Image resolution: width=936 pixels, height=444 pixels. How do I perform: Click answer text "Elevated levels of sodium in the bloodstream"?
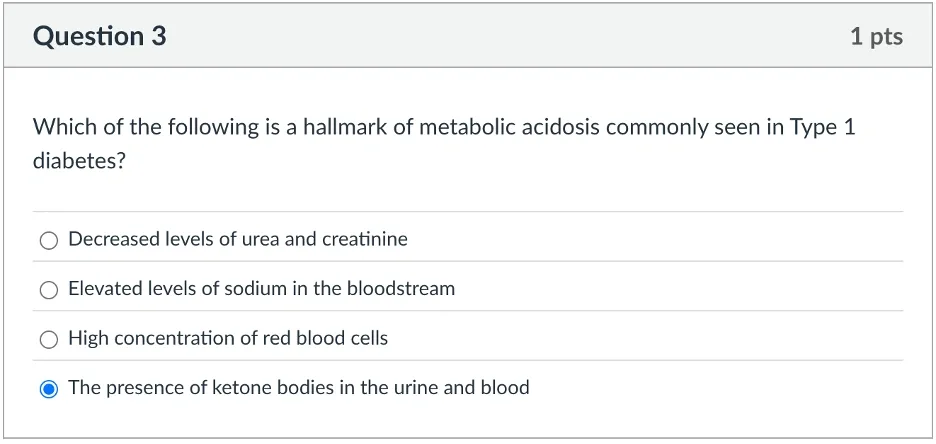[x=261, y=289]
